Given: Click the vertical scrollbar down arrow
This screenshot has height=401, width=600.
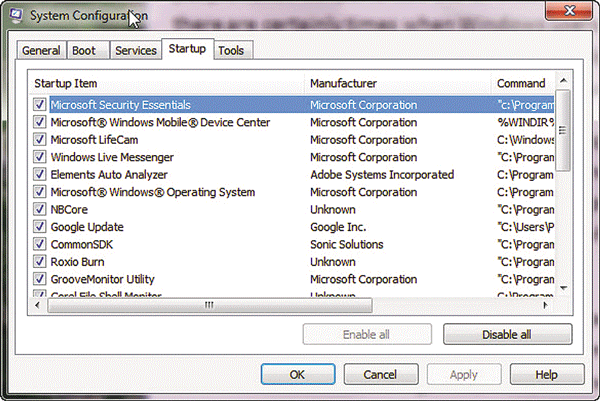Looking at the screenshot, I should [x=564, y=287].
